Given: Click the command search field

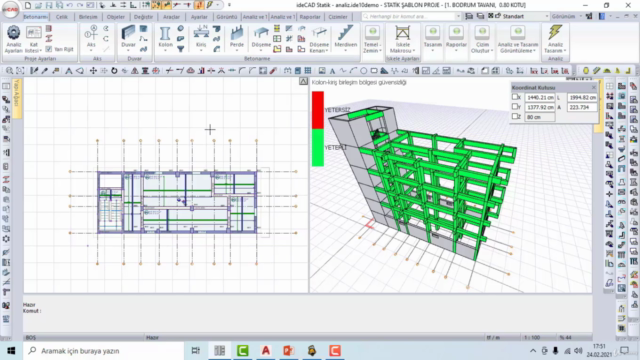Looking at the screenshot, I should point(411,16).
